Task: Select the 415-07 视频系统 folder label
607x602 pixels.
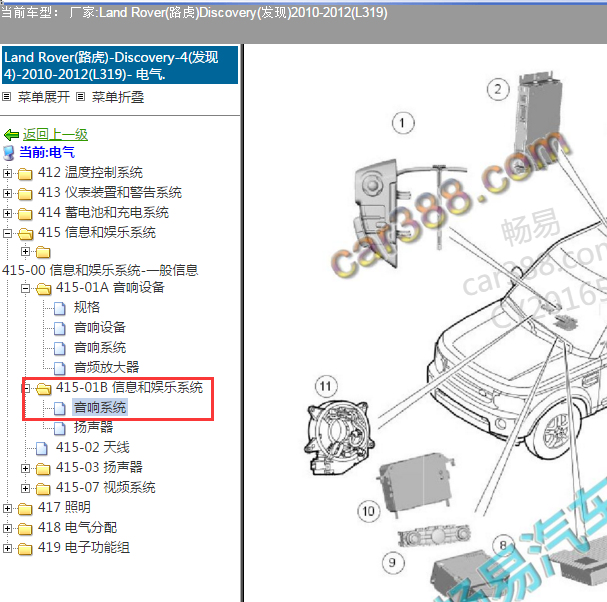Action: (106, 487)
